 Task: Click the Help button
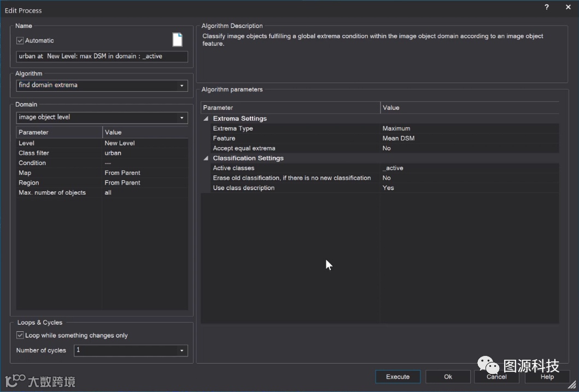pos(547,377)
